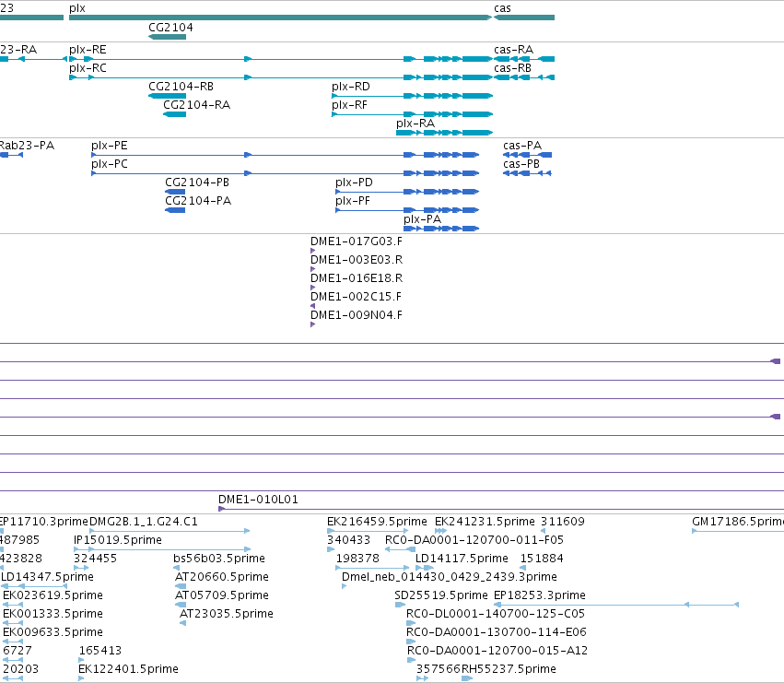The width and height of the screenshot is (784, 683).
Task: Click the 357566 EST label
Action: coord(438,669)
